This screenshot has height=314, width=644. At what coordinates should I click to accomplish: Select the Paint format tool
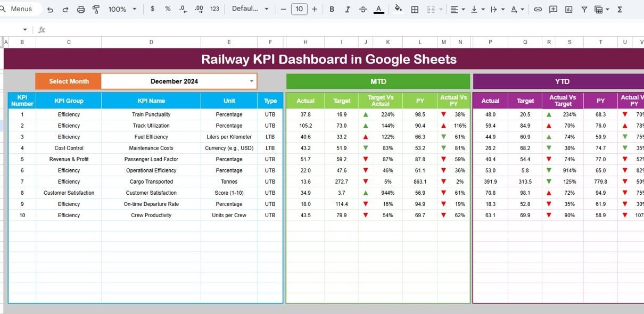click(x=96, y=10)
